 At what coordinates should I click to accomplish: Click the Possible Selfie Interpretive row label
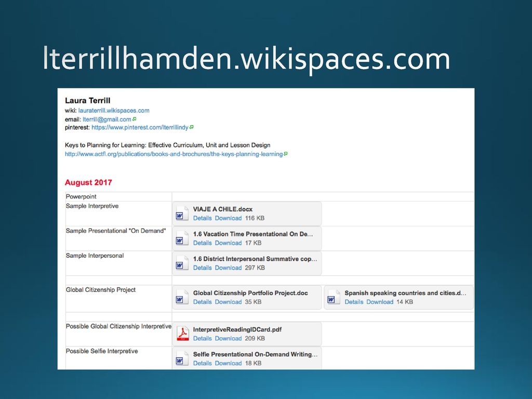(x=102, y=351)
